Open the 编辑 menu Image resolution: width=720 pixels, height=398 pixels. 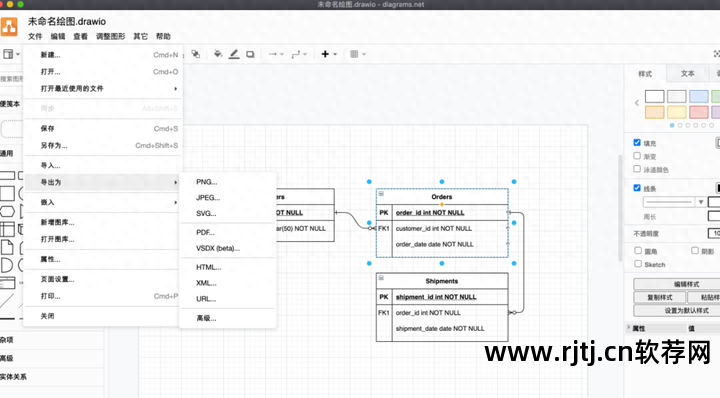click(x=58, y=36)
